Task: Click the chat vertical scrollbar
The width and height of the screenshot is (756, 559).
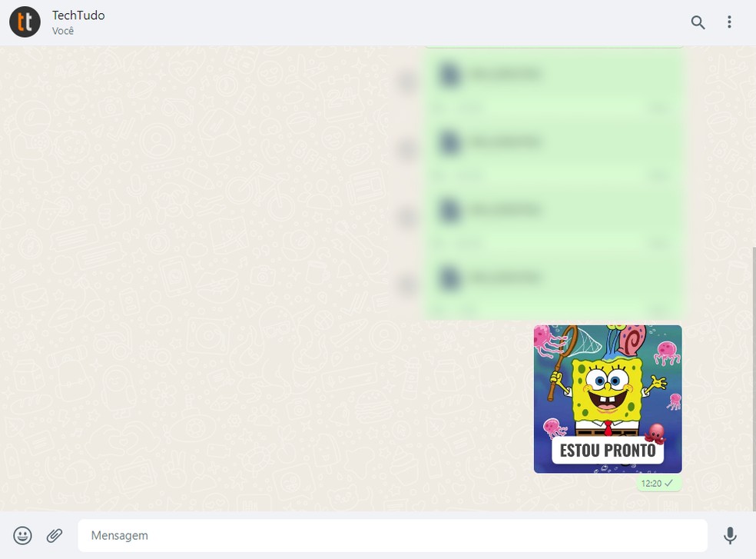Action: click(x=754, y=379)
